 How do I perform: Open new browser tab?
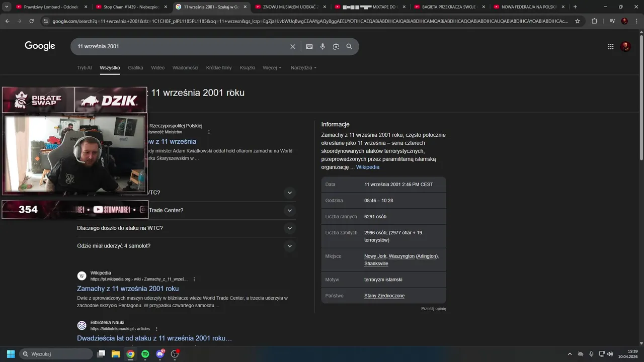click(x=575, y=7)
